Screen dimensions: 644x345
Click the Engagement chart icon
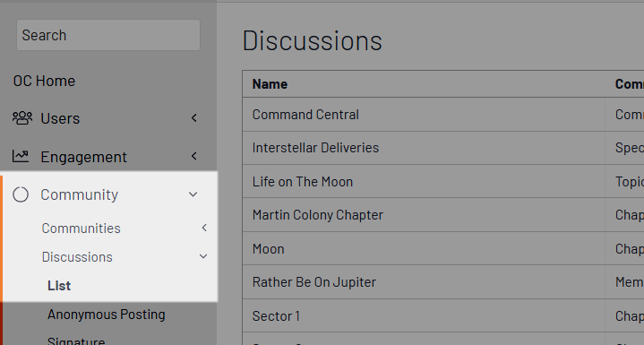pyautogui.click(x=21, y=157)
